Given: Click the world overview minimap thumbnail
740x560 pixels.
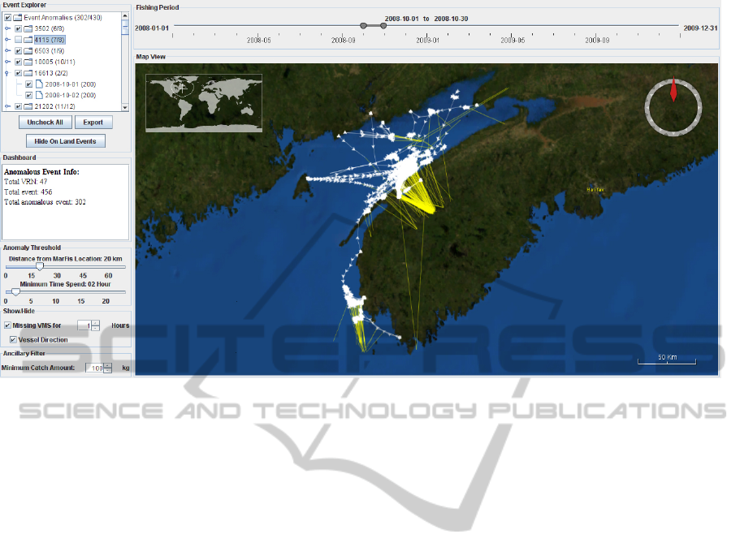Looking at the screenshot, I should pyautogui.click(x=204, y=102).
